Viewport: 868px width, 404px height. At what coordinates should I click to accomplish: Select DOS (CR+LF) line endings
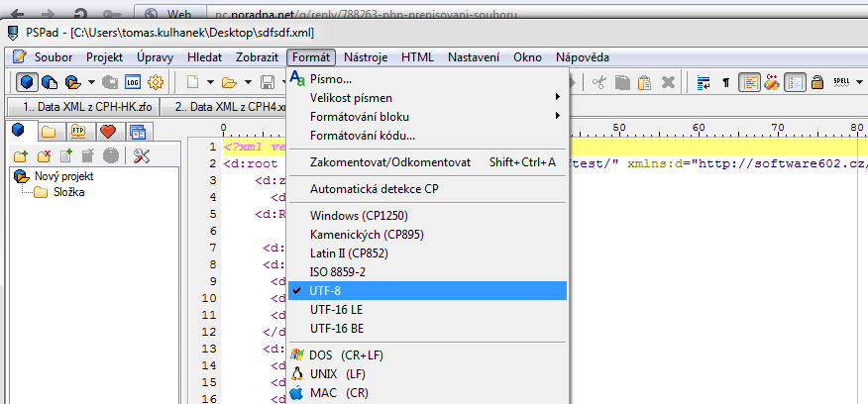tap(427, 354)
